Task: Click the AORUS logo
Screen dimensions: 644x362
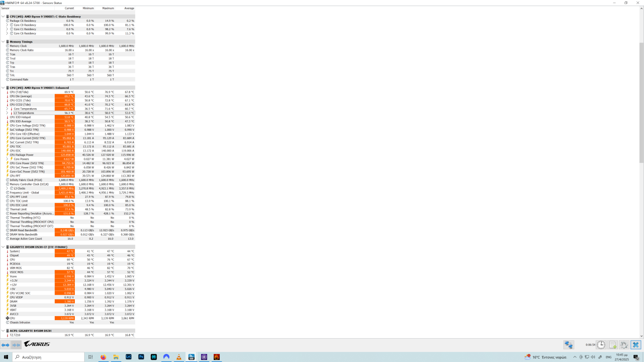Action: pyautogui.click(x=37, y=344)
